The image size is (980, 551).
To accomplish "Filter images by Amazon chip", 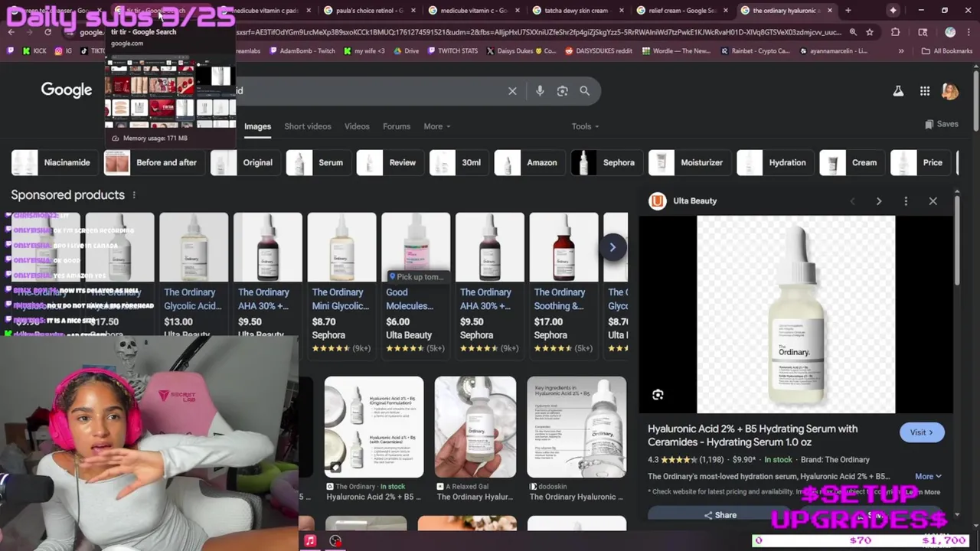I will [530, 162].
